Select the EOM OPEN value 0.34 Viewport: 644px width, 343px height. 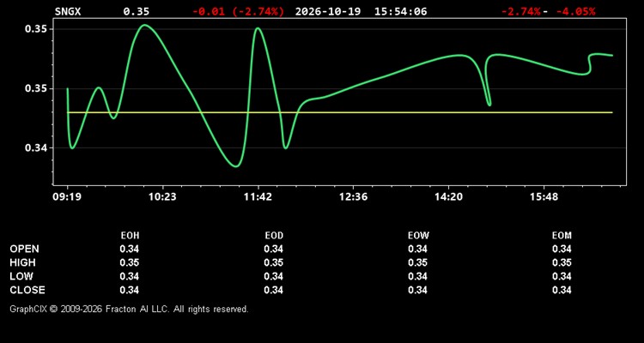point(562,249)
